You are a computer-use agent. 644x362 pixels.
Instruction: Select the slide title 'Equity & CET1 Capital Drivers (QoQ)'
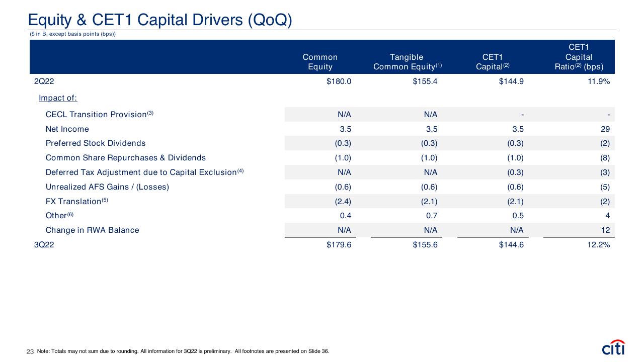[160, 20]
